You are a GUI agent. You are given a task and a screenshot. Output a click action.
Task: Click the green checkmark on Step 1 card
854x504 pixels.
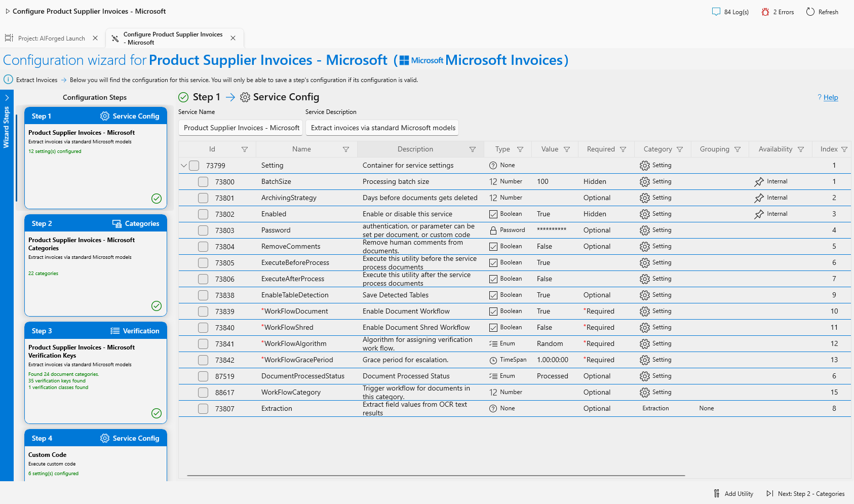157,199
